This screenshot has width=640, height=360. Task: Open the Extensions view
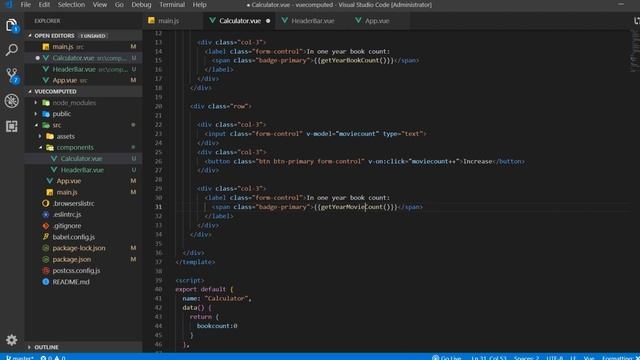12,126
